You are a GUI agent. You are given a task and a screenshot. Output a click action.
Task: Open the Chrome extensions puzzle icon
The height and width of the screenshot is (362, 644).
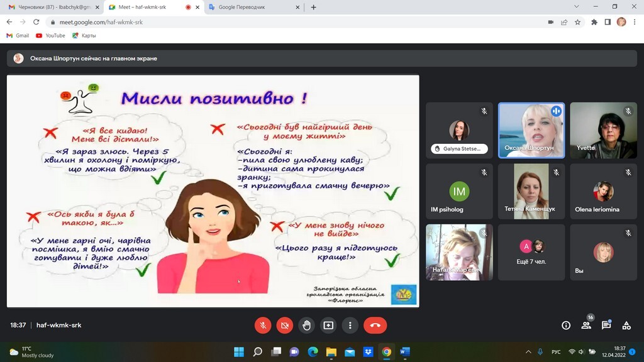594,22
